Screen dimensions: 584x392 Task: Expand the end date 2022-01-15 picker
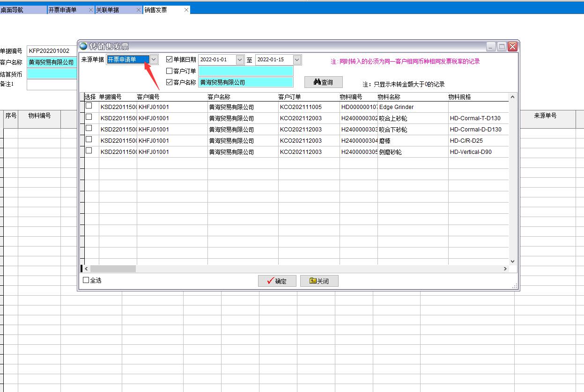click(x=297, y=60)
